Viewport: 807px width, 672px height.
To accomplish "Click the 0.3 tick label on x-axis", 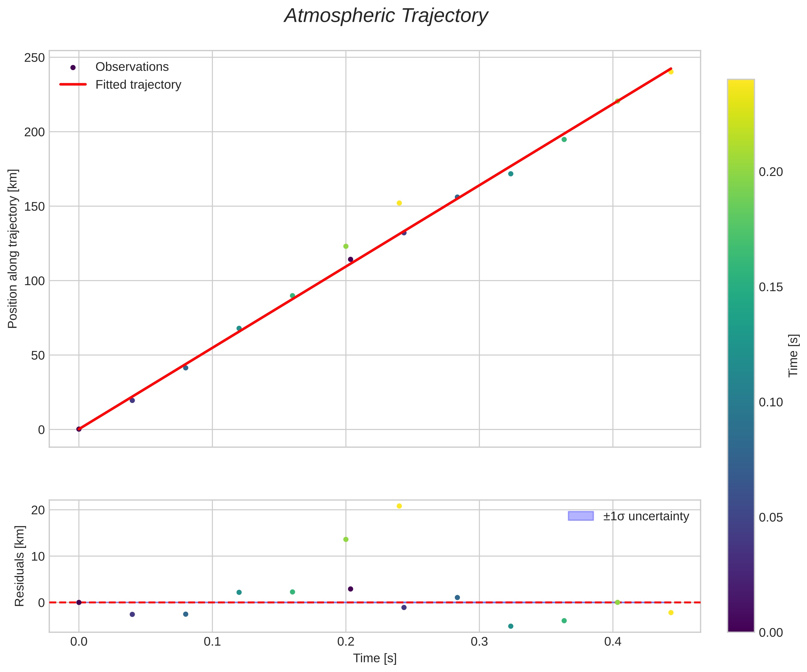I will [479, 642].
